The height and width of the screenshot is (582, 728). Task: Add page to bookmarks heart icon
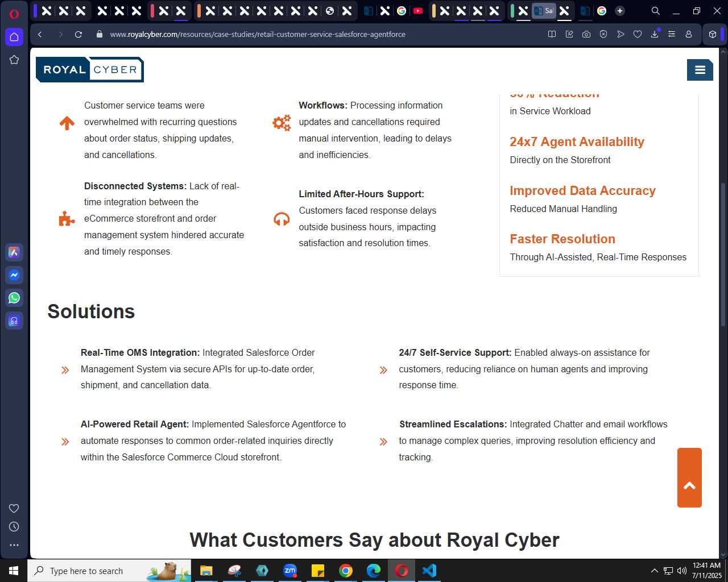(638, 34)
